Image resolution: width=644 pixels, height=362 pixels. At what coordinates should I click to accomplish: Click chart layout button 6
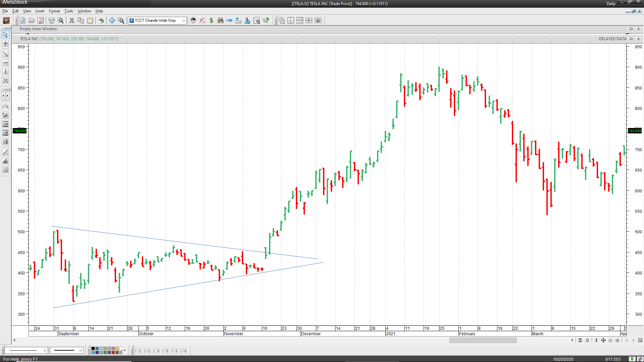tap(183, 351)
